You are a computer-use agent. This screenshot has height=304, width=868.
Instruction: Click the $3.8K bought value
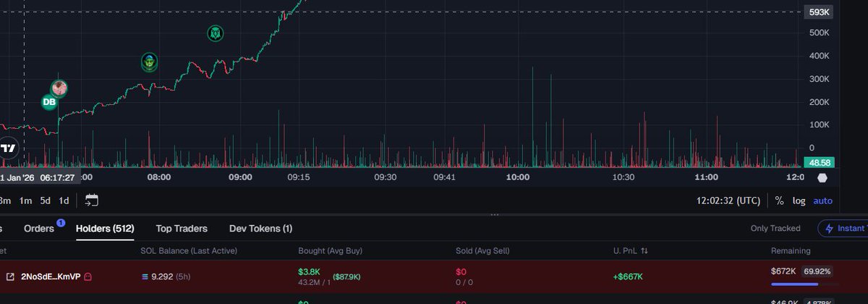310,271
